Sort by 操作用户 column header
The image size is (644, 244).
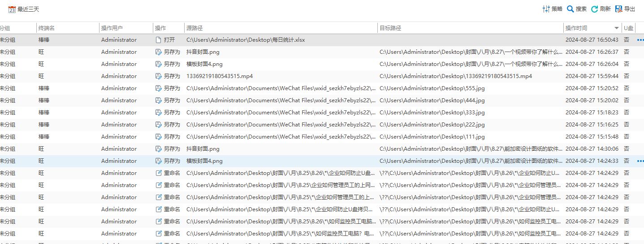pyautogui.click(x=126, y=28)
